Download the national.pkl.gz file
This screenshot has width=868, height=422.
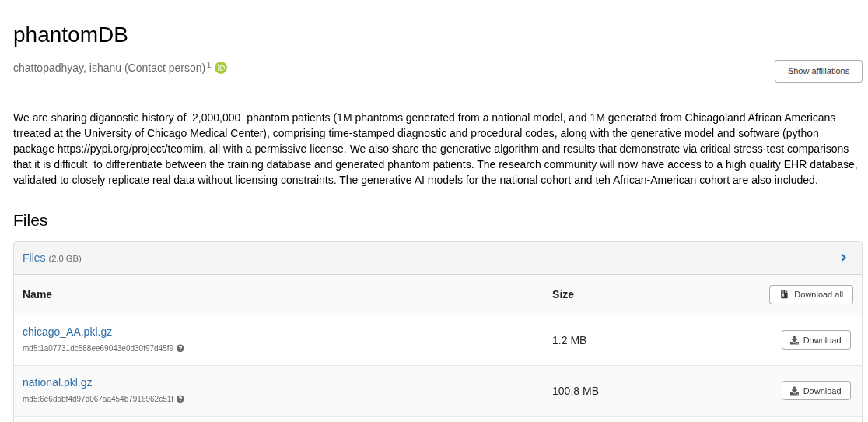pyautogui.click(x=816, y=391)
